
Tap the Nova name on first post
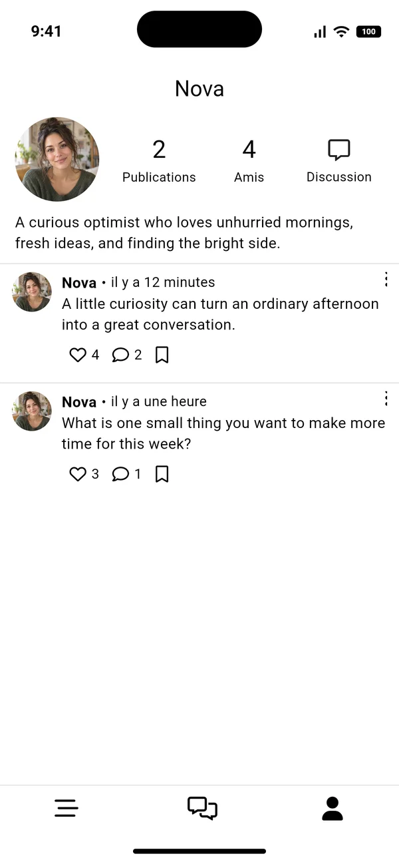[x=79, y=283]
